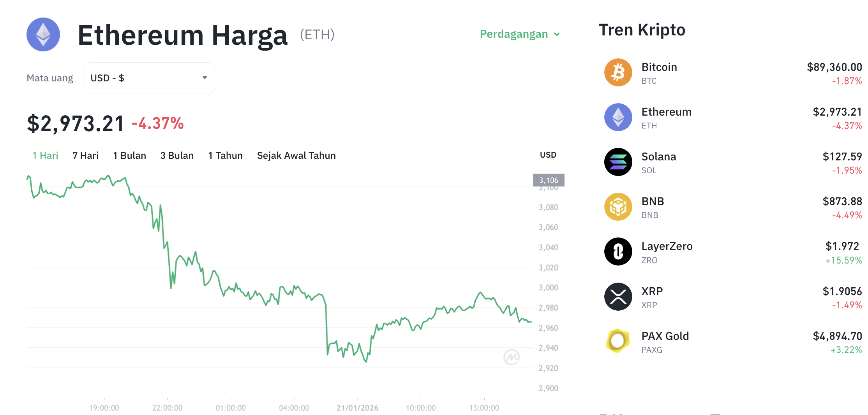Select the XRP coin icon
The image size is (868, 415).
click(618, 296)
